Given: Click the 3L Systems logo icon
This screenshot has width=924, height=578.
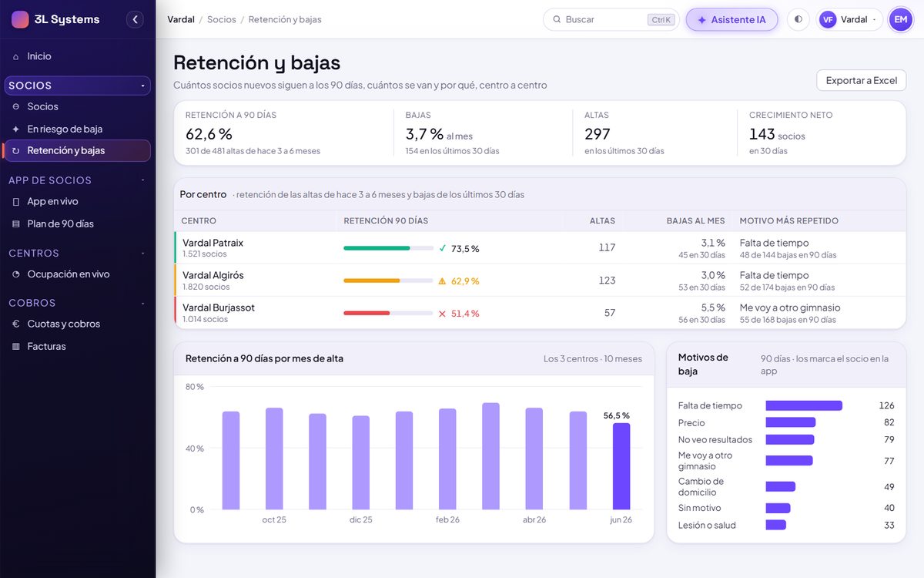Looking at the screenshot, I should click(20, 19).
